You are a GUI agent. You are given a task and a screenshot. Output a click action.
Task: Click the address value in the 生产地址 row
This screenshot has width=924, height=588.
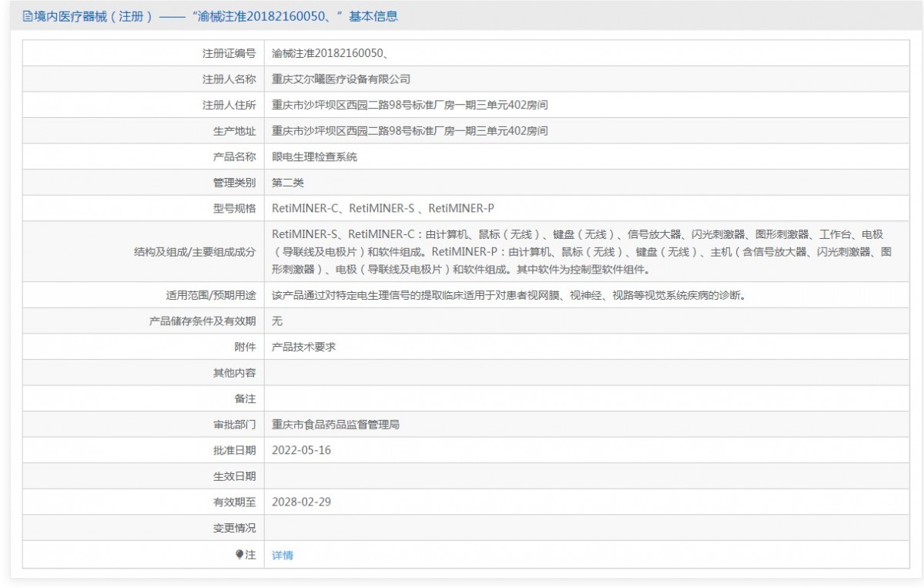(x=410, y=131)
